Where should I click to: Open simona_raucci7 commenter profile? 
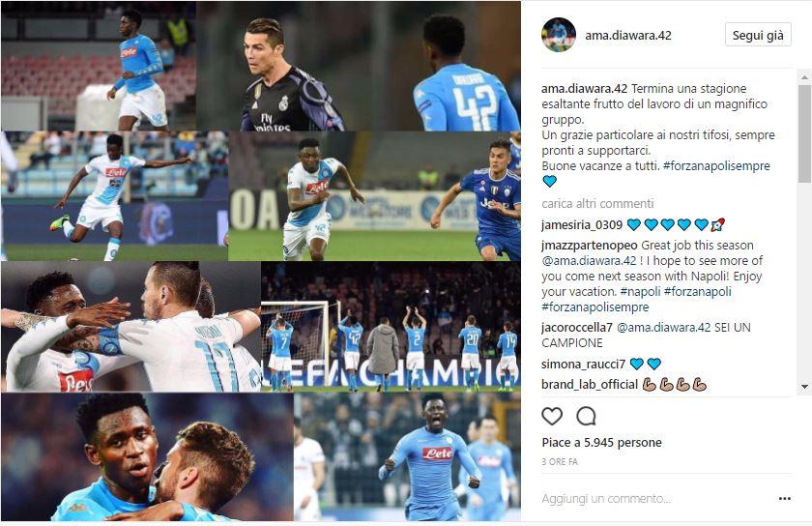[584, 365]
